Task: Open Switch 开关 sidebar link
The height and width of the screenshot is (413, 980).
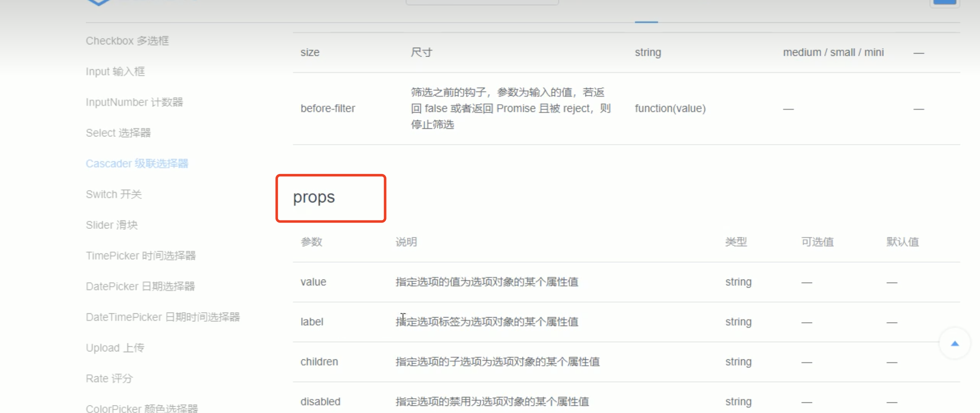Action: point(114,194)
